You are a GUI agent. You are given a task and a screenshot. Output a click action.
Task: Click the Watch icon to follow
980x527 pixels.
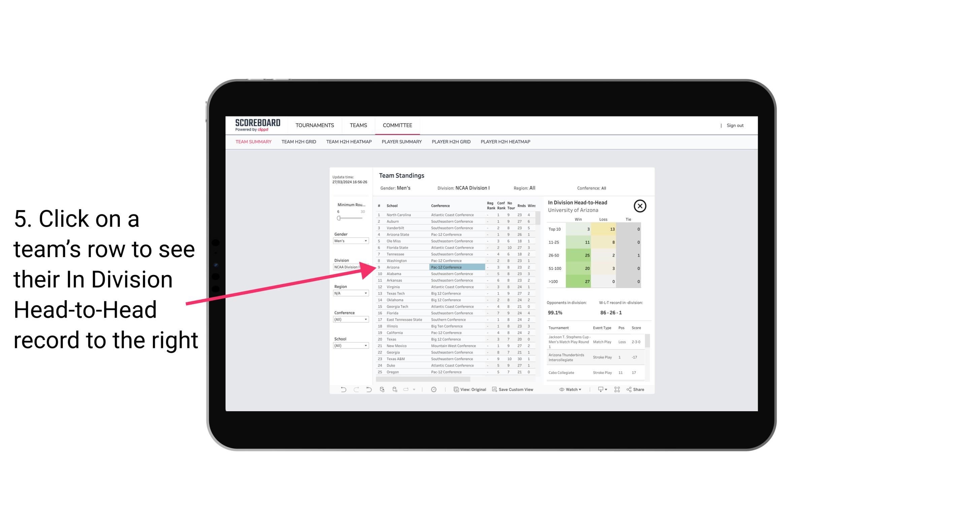tap(570, 390)
